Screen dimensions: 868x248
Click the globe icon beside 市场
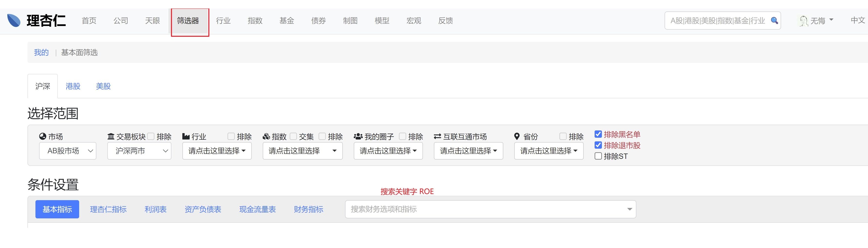pos(43,137)
